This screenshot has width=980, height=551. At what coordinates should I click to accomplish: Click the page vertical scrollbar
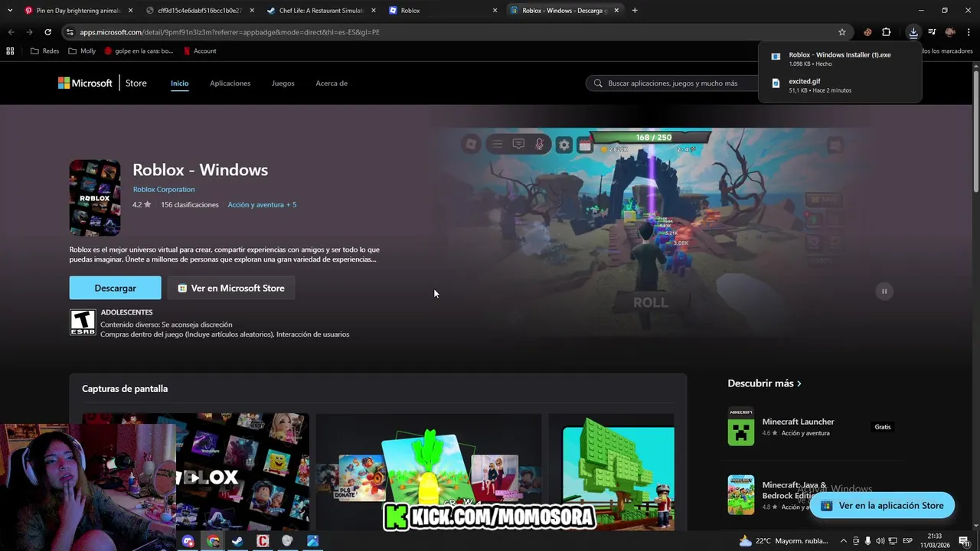(x=975, y=130)
